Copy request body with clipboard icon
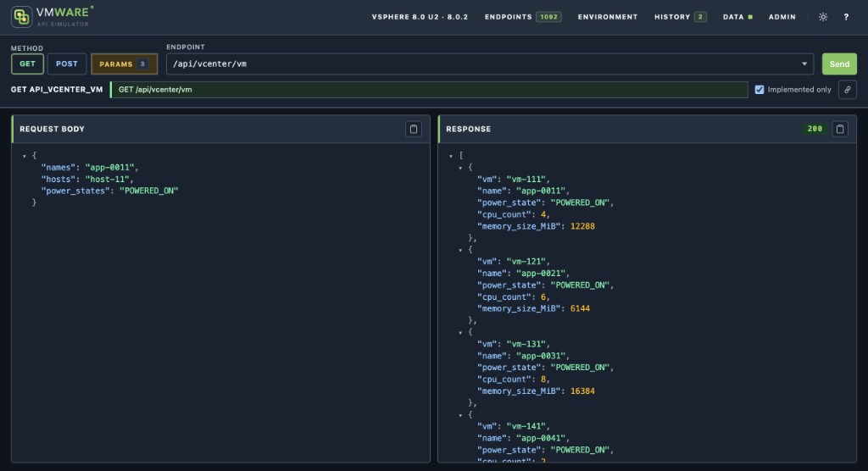 (414, 129)
